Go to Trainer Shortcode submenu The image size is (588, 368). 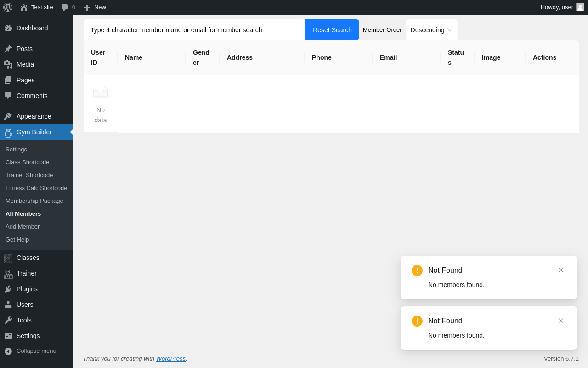pyautogui.click(x=29, y=175)
